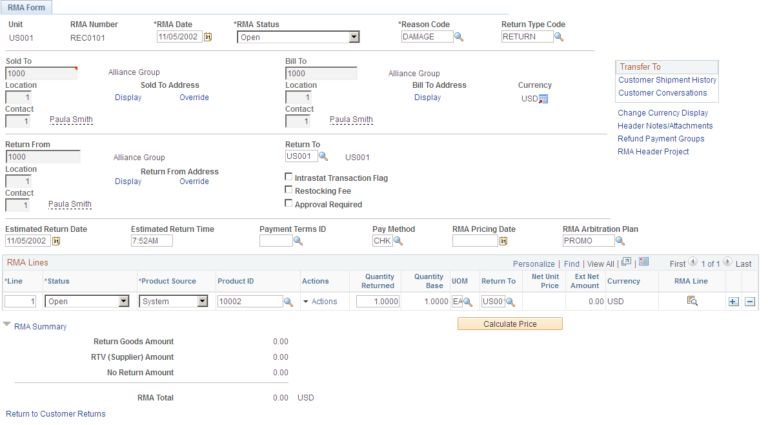This screenshot has height=425, width=768.
Task: Open the RMA Pricing Date calendar
Action: coord(503,241)
